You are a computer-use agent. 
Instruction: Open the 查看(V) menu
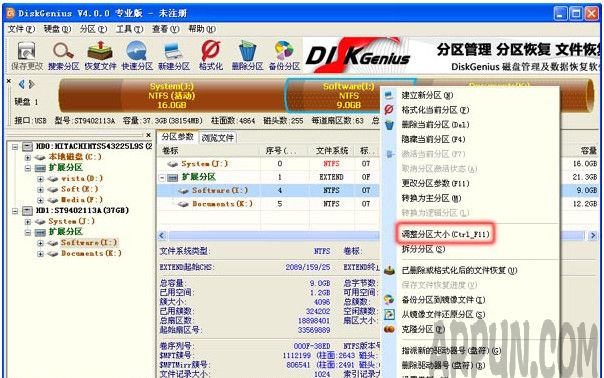[x=166, y=29]
